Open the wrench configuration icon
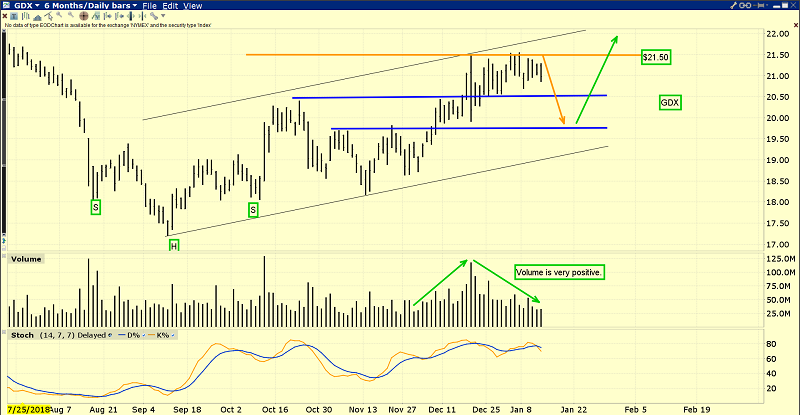Image resolution: width=800 pixels, height=415 pixels. click(734, 5)
